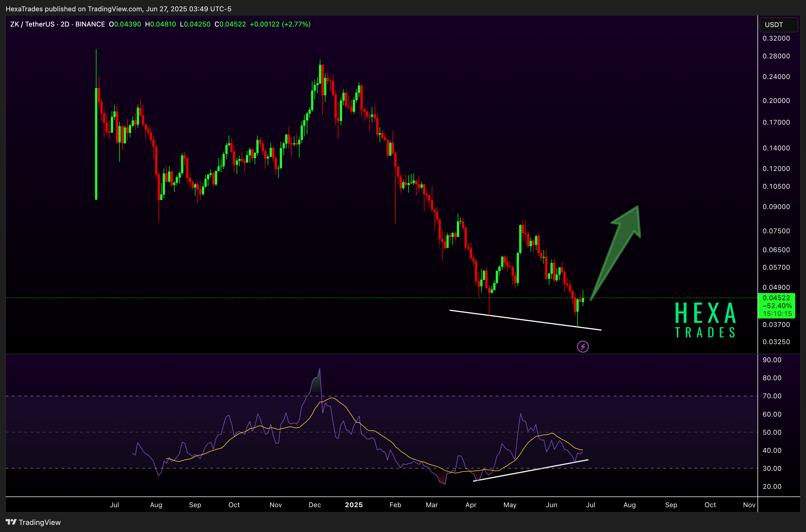
Task: Click the RSI 70.00 axis label
Action: (x=772, y=396)
